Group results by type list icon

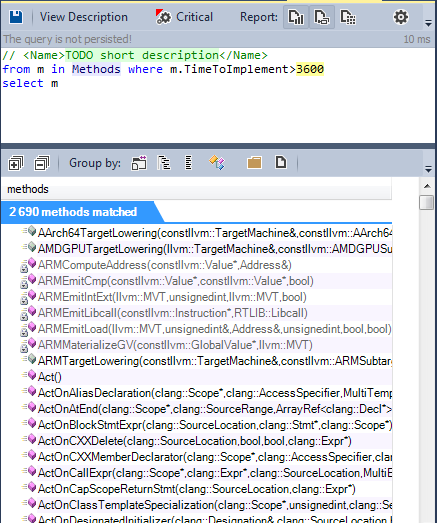[188, 163]
